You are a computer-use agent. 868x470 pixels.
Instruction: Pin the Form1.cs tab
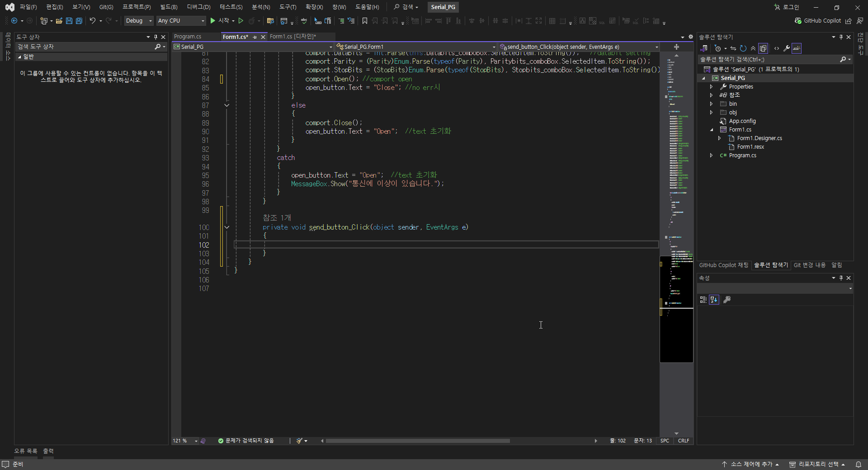pyautogui.click(x=255, y=37)
